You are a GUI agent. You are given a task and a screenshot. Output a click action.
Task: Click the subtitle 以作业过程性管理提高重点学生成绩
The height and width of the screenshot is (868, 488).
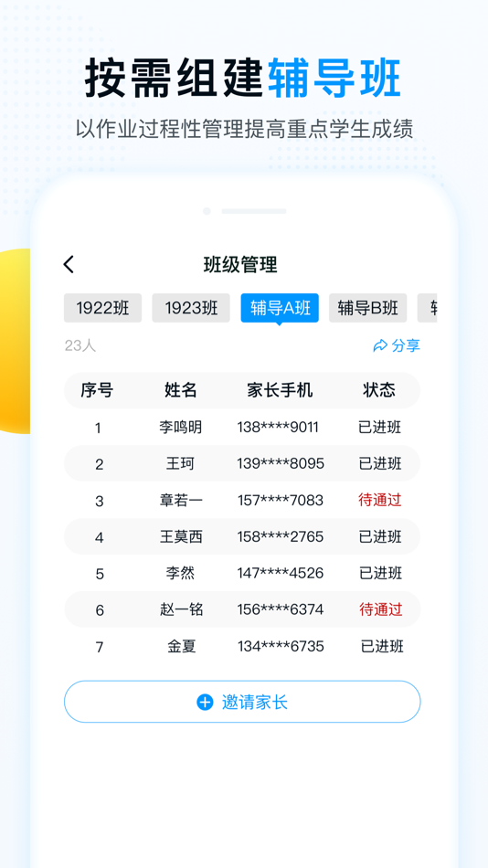244,129
